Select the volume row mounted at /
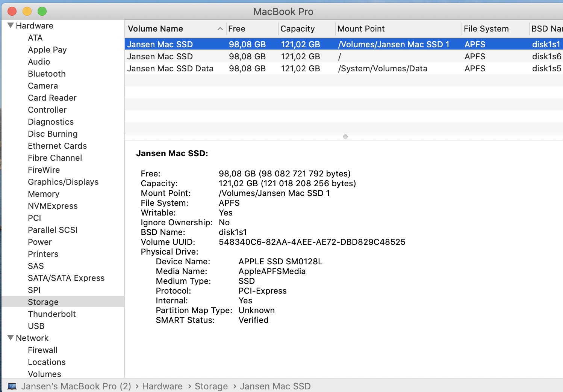The image size is (563, 392). pos(344,56)
